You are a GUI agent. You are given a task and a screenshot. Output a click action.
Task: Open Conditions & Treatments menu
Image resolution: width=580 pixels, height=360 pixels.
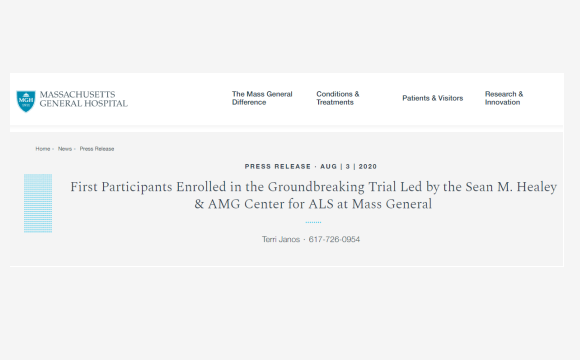(x=338, y=98)
